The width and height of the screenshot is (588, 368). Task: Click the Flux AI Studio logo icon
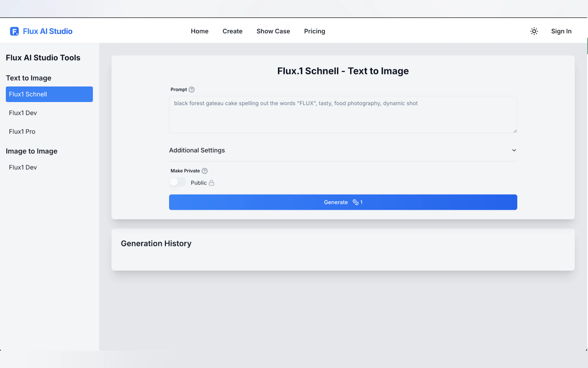pos(14,31)
